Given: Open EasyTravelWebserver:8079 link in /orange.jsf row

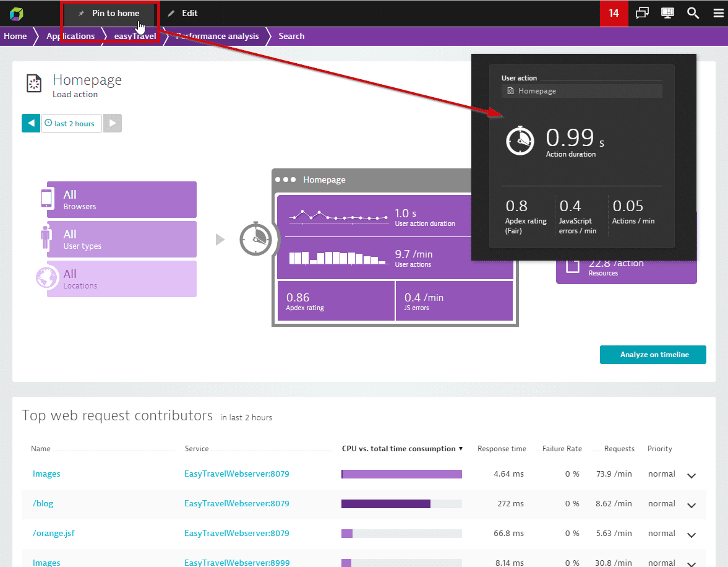Looking at the screenshot, I should coord(237,533).
